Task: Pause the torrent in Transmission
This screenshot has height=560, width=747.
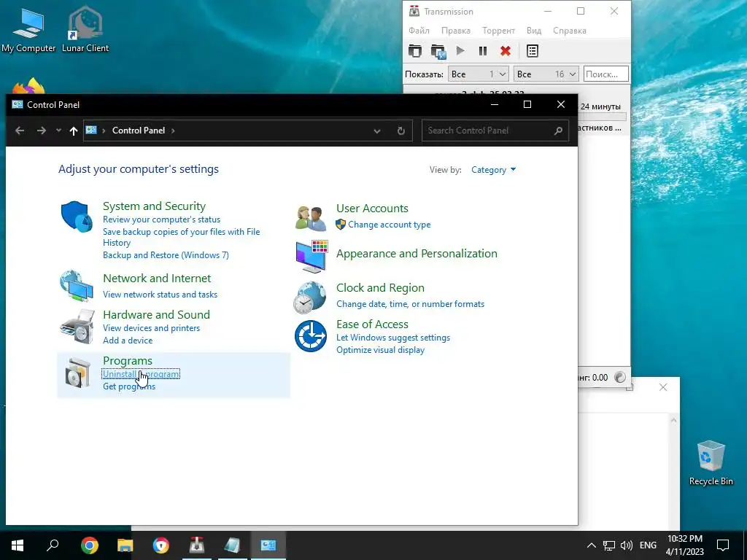Action: click(x=483, y=51)
